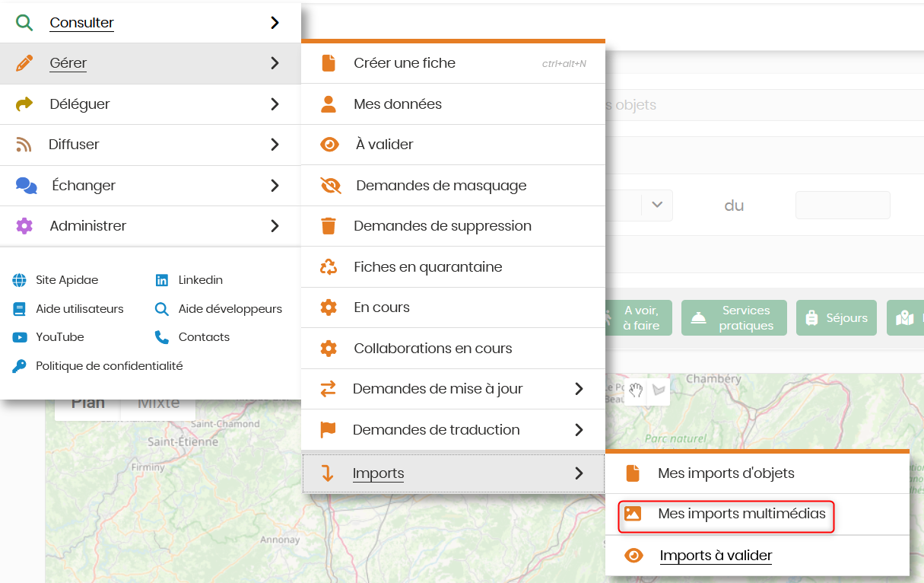The height and width of the screenshot is (583, 924).
Task: Click the Aide développeurs search icon
Action: (162, 309)
